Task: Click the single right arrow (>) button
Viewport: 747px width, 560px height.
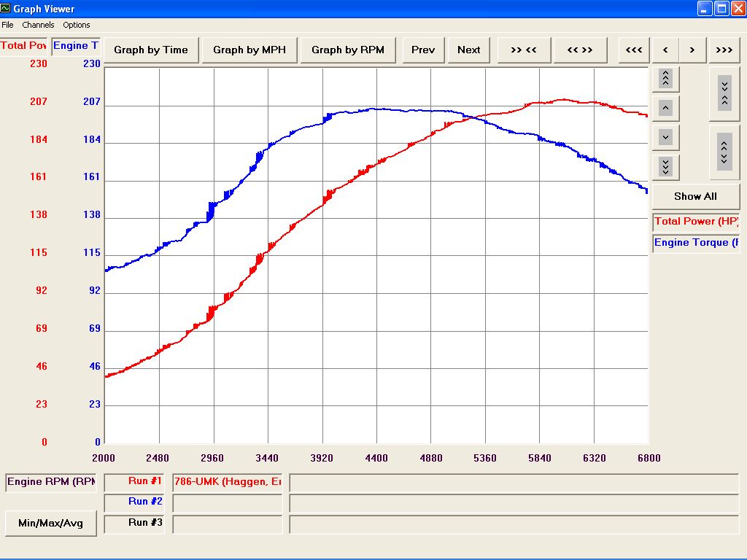Action: (692, 50)
